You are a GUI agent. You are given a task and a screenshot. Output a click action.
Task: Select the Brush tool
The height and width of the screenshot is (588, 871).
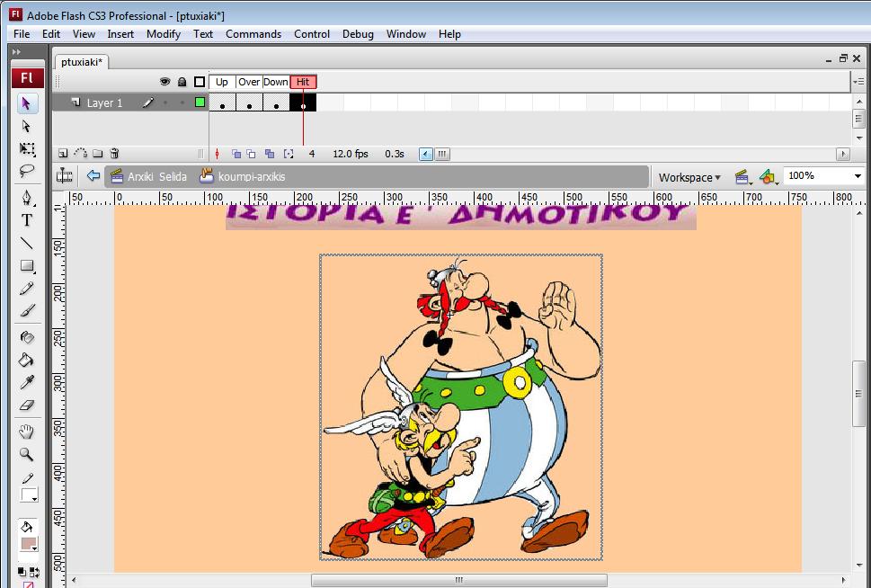[26, 311]
